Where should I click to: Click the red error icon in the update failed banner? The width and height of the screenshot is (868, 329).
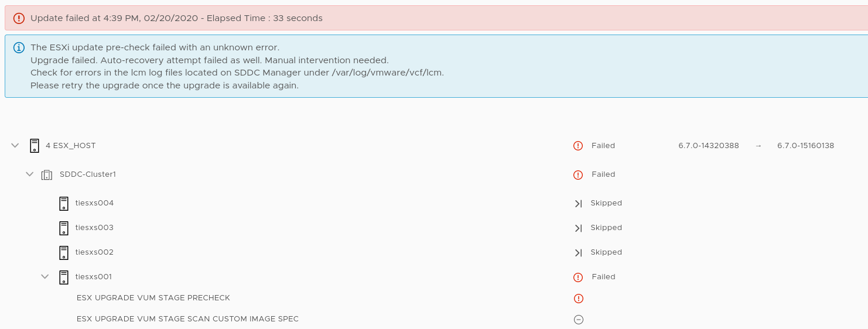pos(19,18)
